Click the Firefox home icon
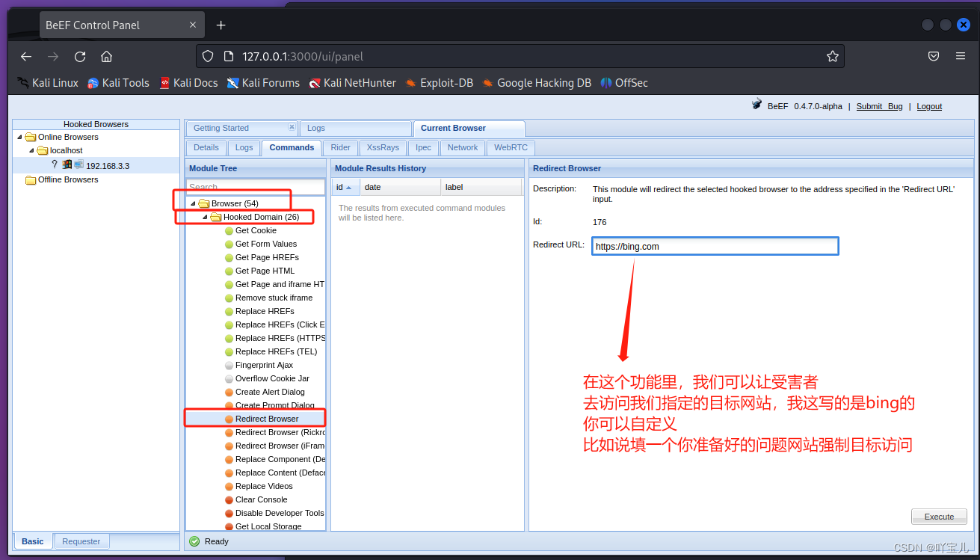The image size is (980, 560). tap(107, 56)
